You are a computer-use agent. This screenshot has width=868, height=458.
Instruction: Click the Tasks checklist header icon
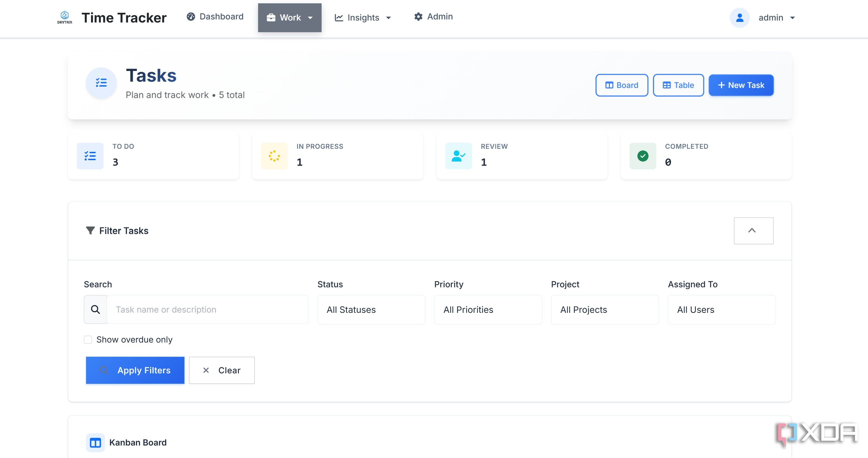[101, 82]
